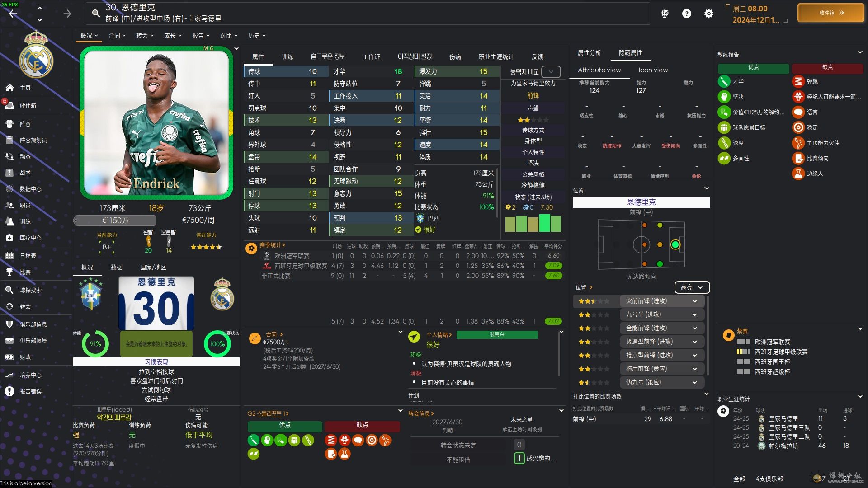Switch to Attribute view toggle
Screen dimensions: 868x488
599,70
